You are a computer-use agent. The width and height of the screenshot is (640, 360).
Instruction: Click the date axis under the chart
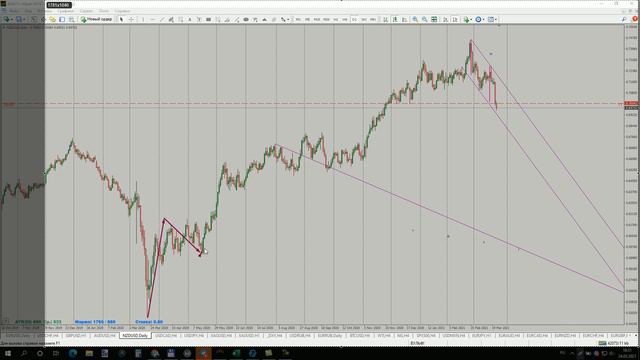312,328
